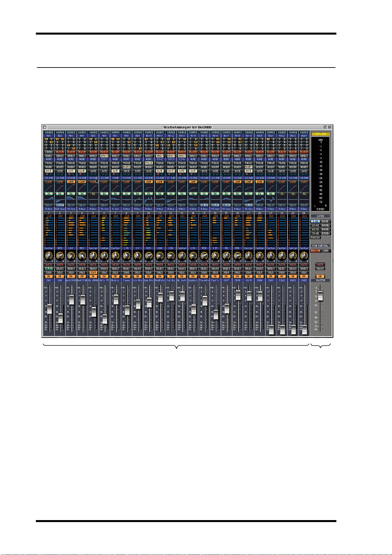Toggle the SOLO button on AL A500 channel
The width and height of the screenshot is (392, 555).
93,272
